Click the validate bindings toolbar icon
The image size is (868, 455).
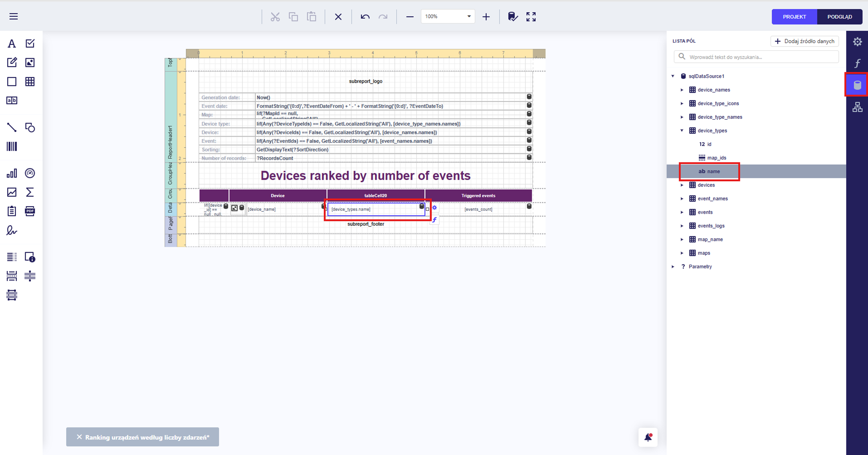[x=513, y=17]
